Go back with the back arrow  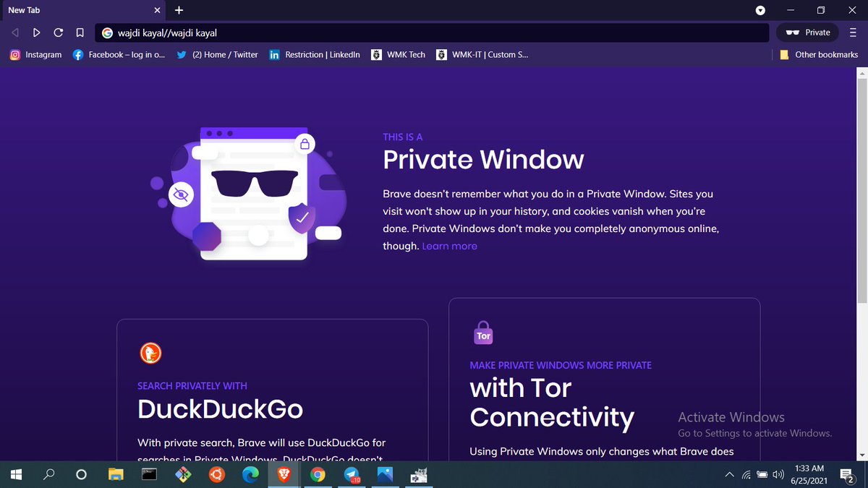click(x=15, y=33)
